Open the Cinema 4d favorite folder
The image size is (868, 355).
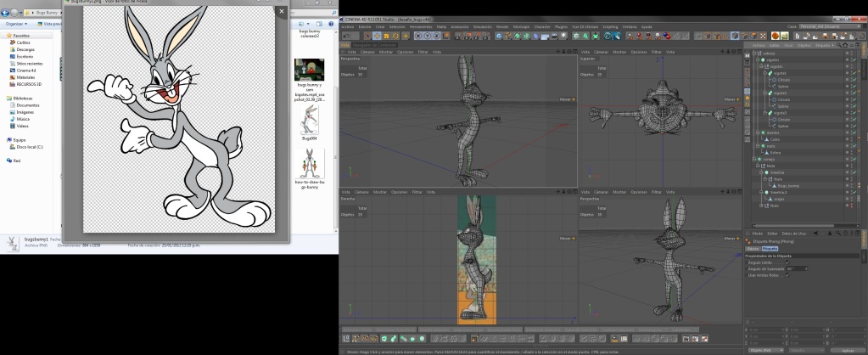26,70
